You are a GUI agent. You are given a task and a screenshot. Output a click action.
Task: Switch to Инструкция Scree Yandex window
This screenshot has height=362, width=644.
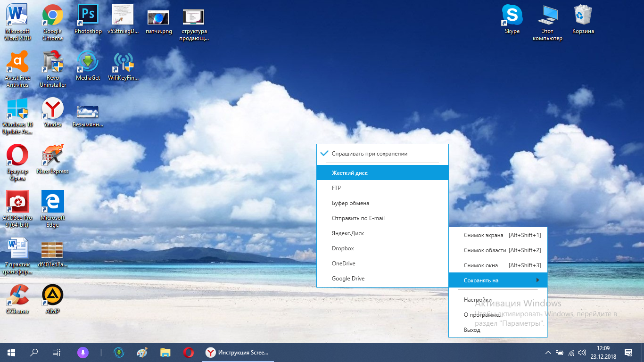(239, 352)
